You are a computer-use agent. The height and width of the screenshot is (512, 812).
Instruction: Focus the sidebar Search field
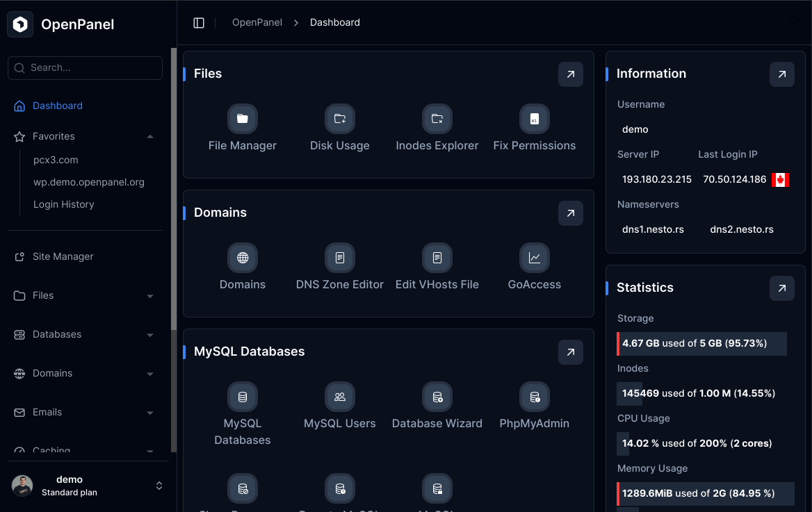(85, 68)
